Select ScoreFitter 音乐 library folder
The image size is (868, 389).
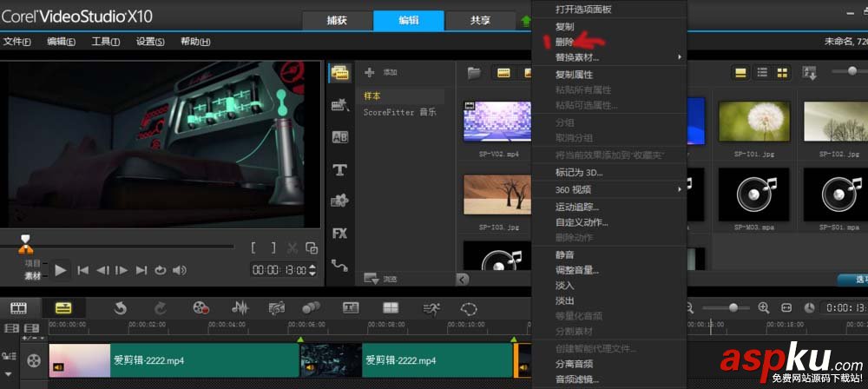[x=401, y=112]
